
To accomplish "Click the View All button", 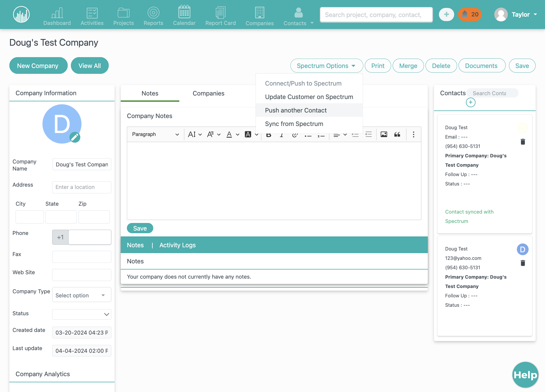I will tap(90, 66).
